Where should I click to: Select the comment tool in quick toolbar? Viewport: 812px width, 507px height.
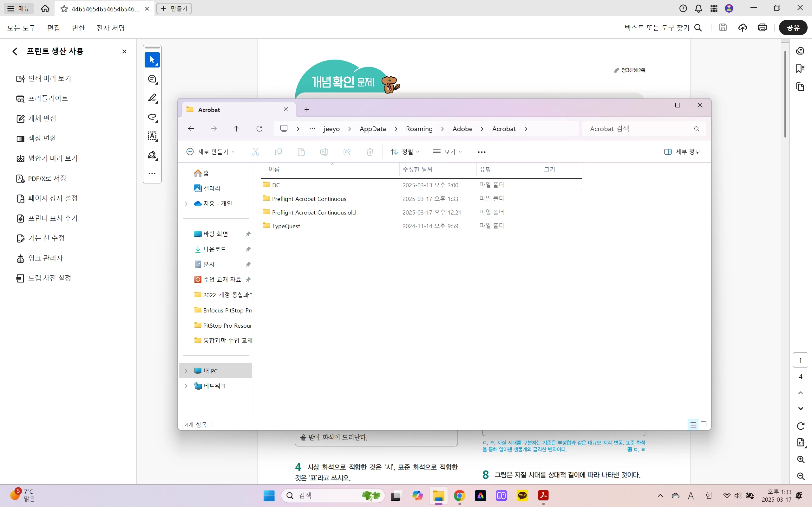152,79
